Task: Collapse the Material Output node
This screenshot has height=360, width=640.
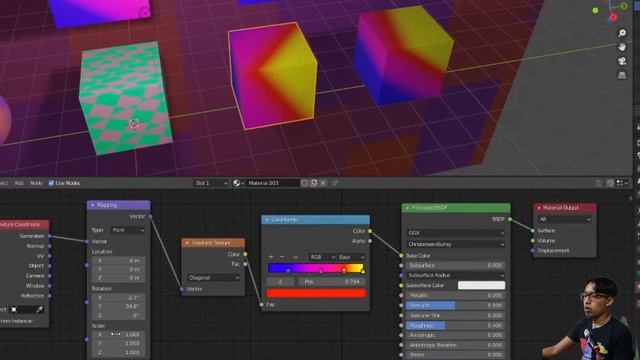Action: coord(539,208)
